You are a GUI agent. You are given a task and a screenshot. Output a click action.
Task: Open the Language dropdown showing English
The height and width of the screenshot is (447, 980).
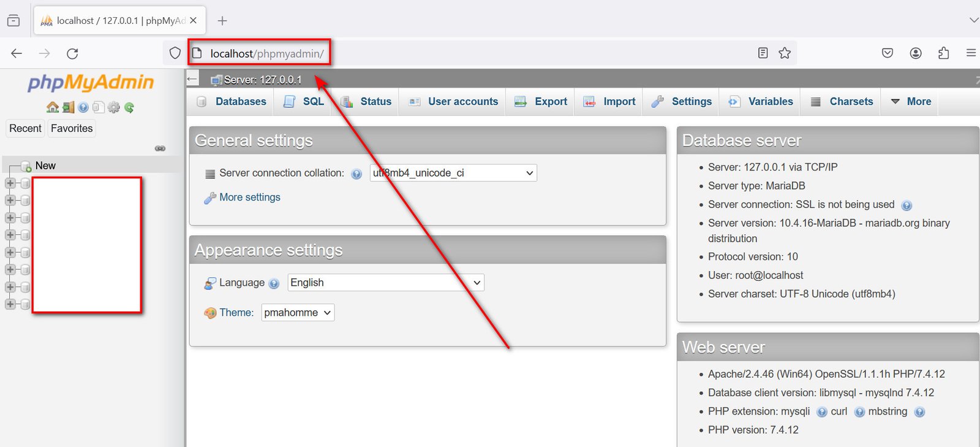click(x=386, y=283)
